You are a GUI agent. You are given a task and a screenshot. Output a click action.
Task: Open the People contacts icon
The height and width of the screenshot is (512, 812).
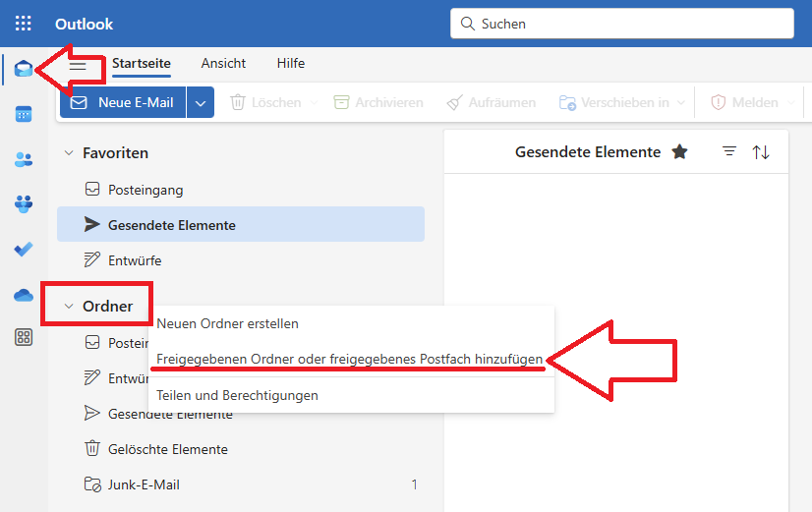click(24, 159)
